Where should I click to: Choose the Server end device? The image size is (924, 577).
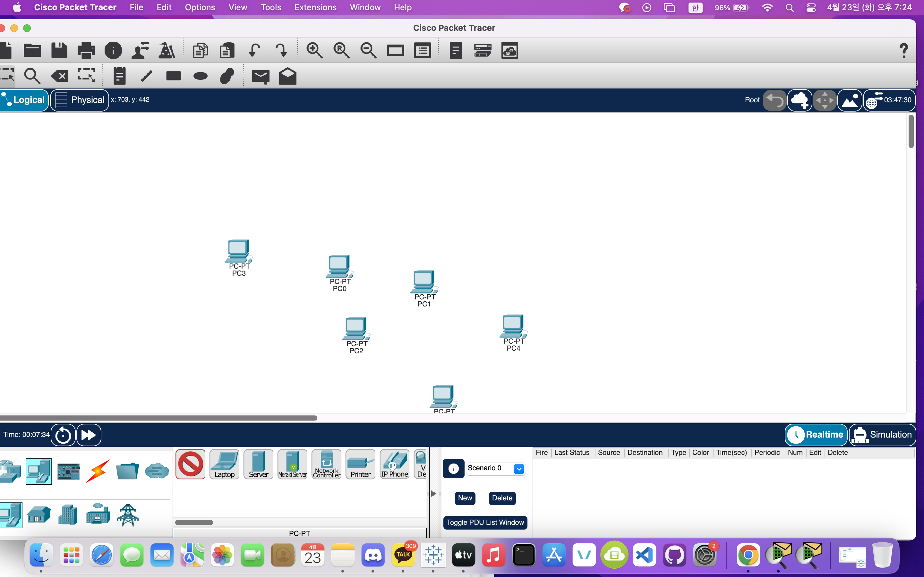pos(259,464)
